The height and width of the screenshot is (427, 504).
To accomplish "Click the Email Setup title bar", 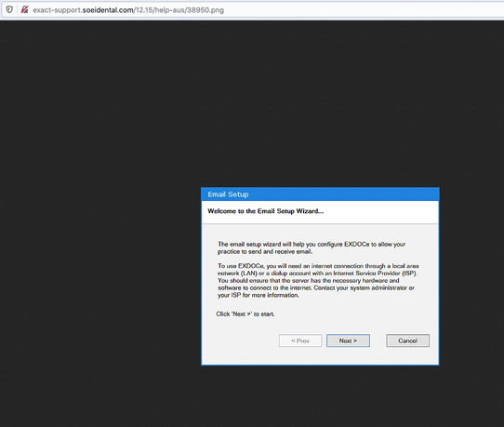I will (320, 194).
